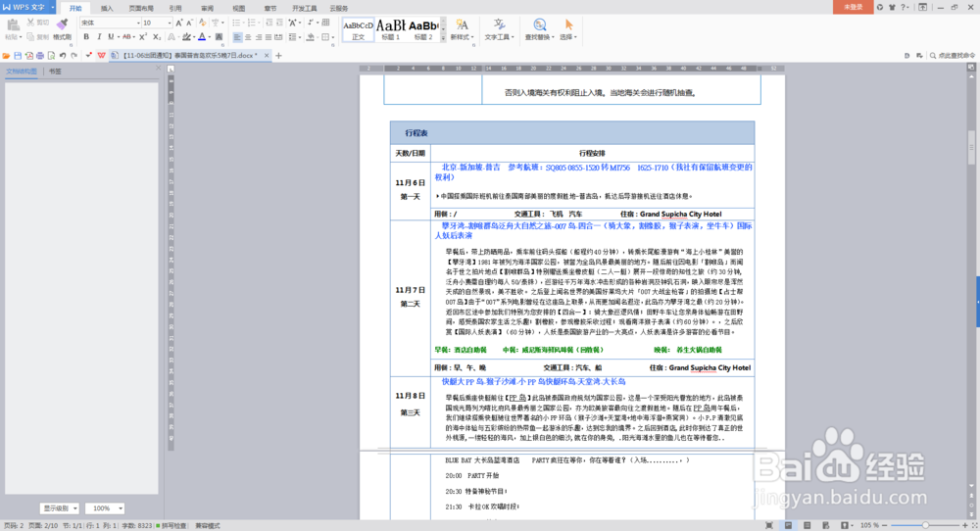Click distributed alignment icon

coord(278,37)
